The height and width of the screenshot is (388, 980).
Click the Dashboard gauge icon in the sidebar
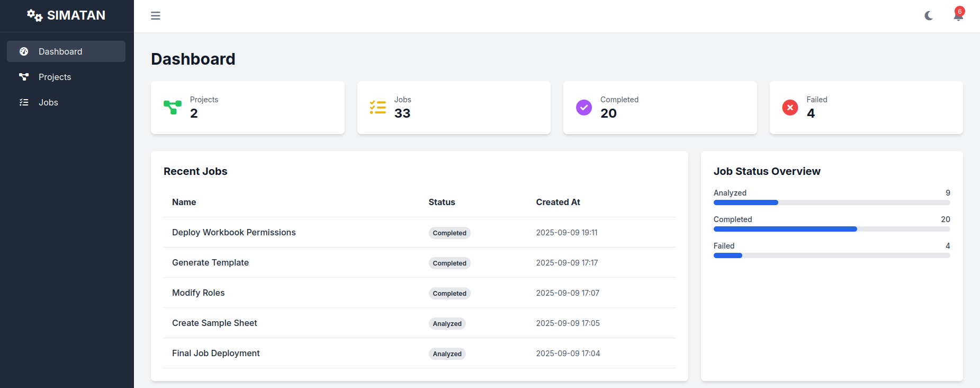click(24, 51)
